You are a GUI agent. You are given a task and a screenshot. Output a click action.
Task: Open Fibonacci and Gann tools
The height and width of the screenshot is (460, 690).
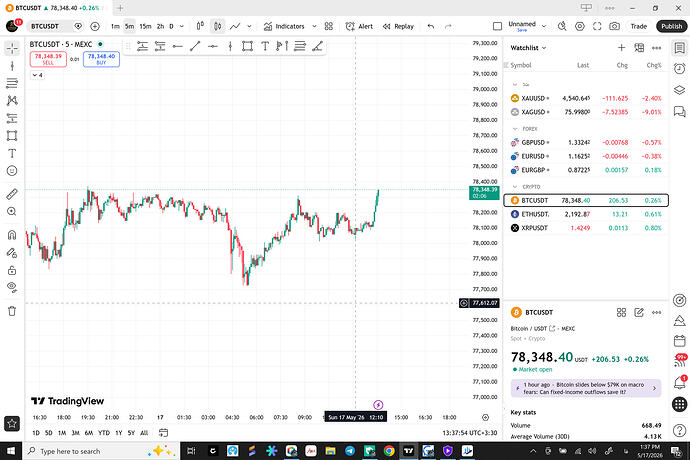click(12, 83)
